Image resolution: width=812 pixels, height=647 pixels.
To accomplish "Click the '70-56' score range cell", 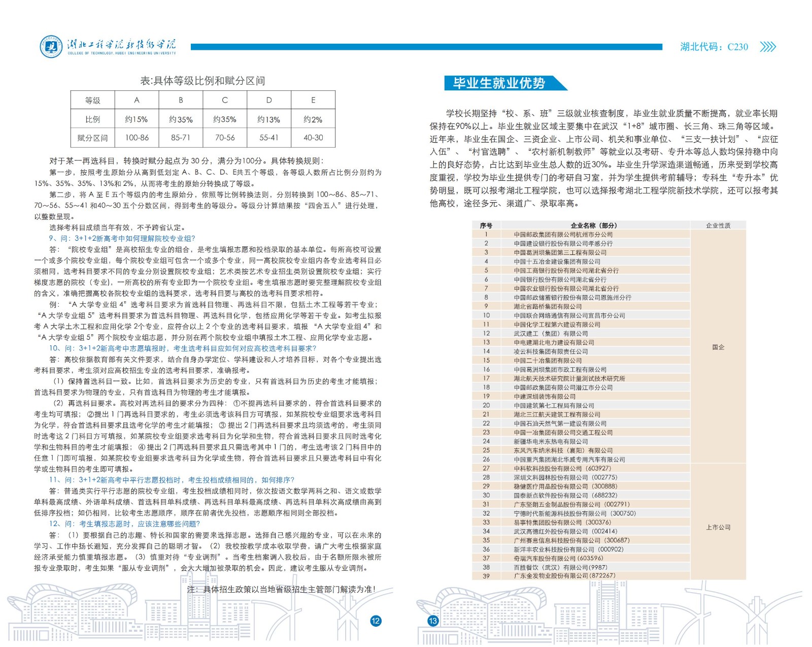I will (225, 138).
